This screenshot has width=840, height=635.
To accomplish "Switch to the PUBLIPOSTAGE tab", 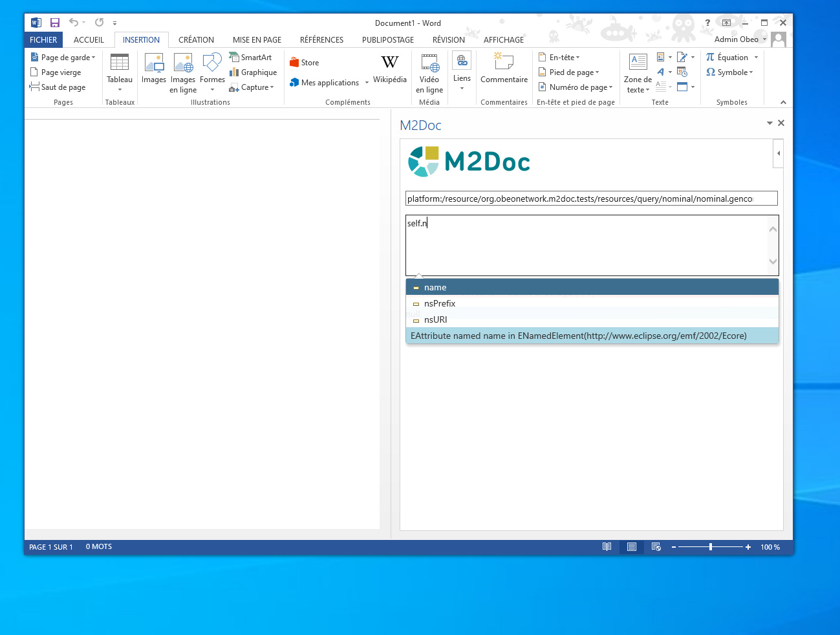I will coord(387,39).
